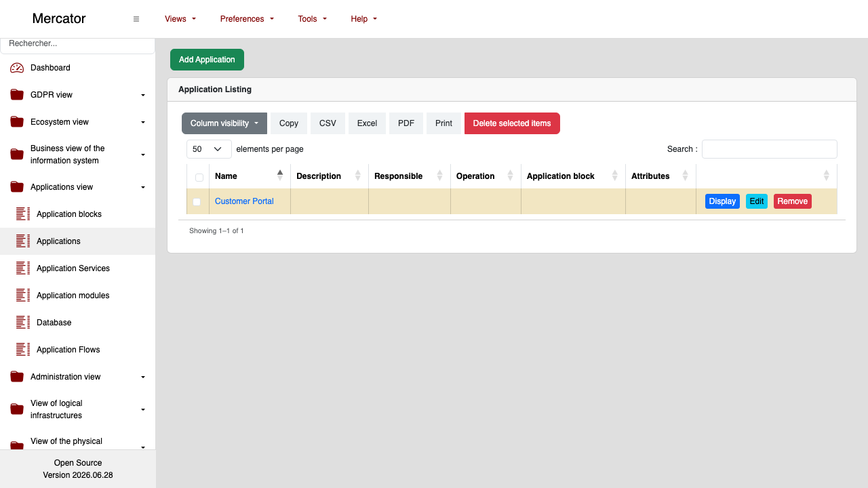Open the Help menu
The image size is (868, 488).
pos(364,19)
